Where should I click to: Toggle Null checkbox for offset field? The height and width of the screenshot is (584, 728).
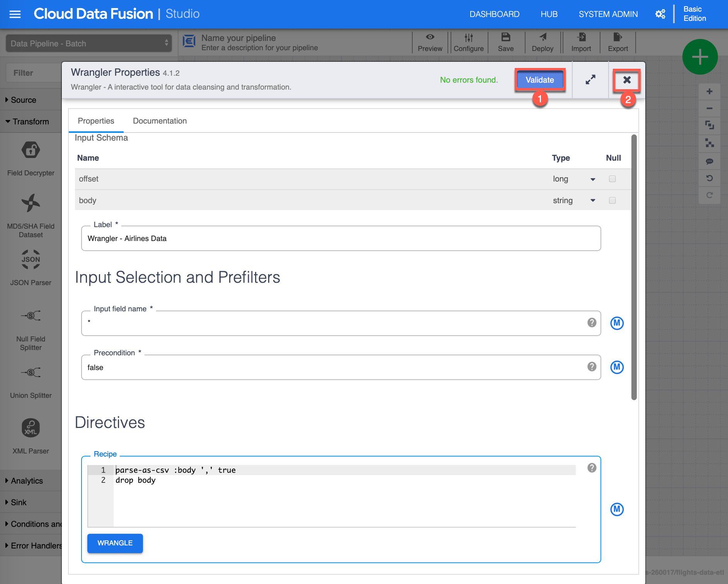612,179
